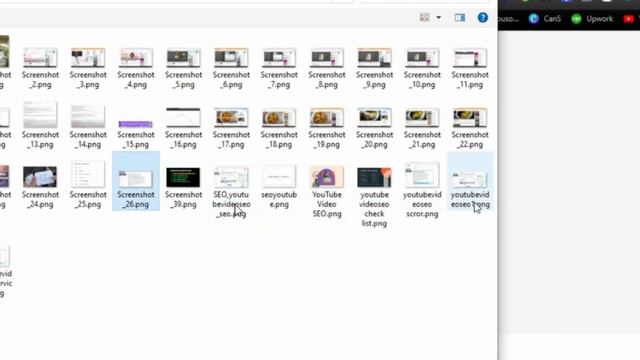The height and width of the screenshot is (360, 640).
Task: Select Screenshot_25.png file
Action: click(88, 186)
